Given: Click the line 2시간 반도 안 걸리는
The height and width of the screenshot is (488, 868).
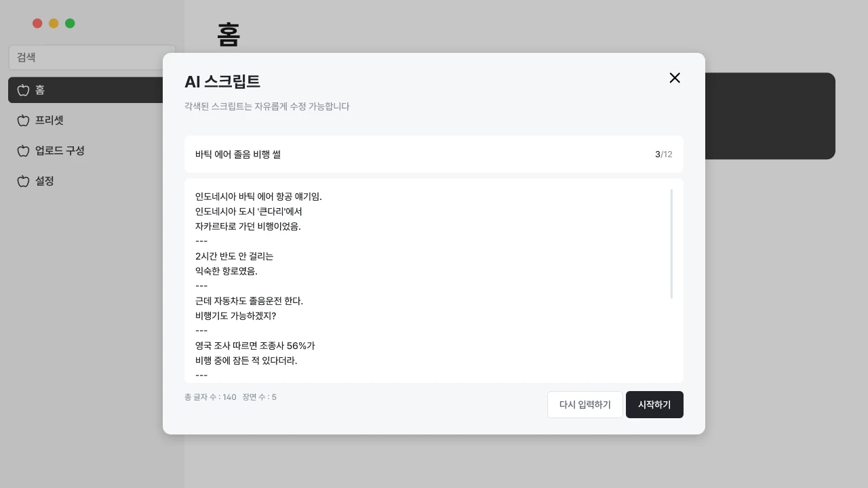Looking at the screenshot, I should coord(234,256).
